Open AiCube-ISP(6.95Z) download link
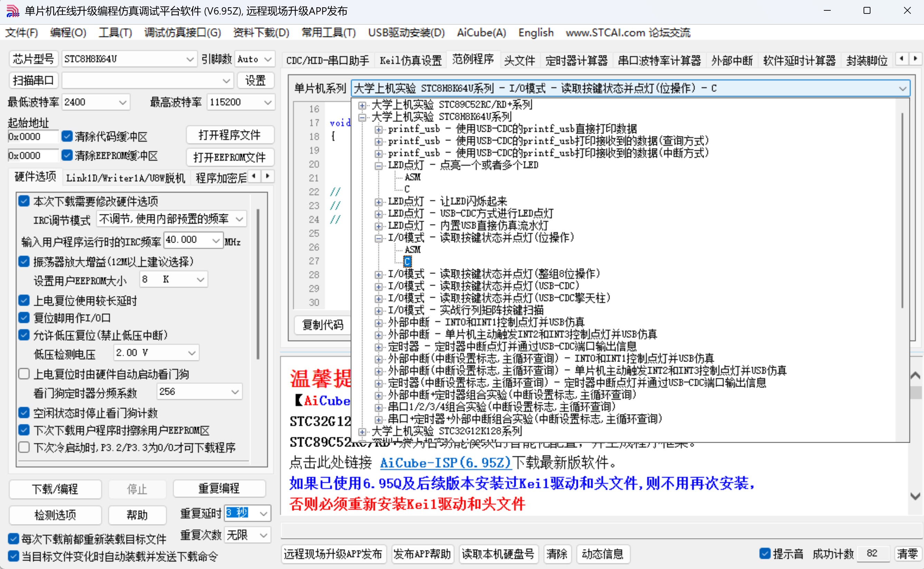 (446, 463)
